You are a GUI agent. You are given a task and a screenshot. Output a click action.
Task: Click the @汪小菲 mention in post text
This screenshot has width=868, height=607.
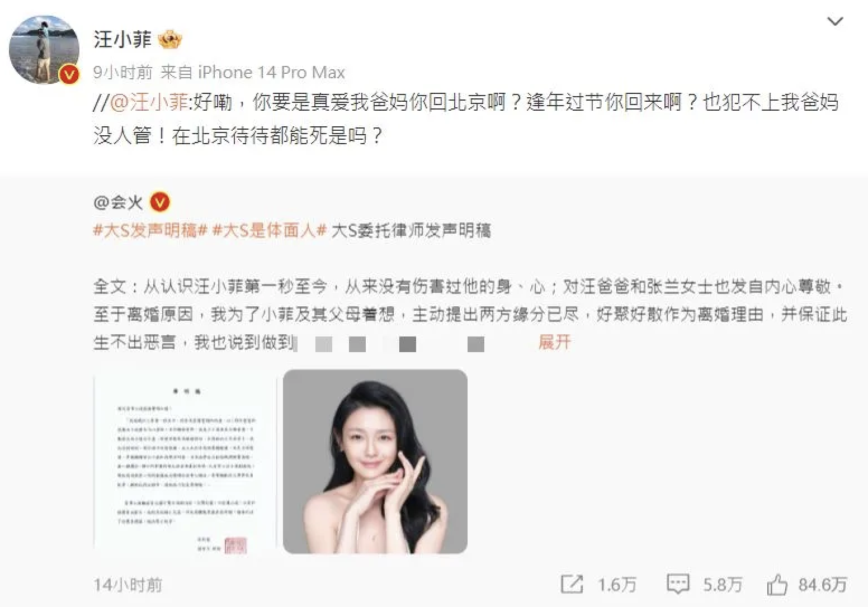(149, 103)
